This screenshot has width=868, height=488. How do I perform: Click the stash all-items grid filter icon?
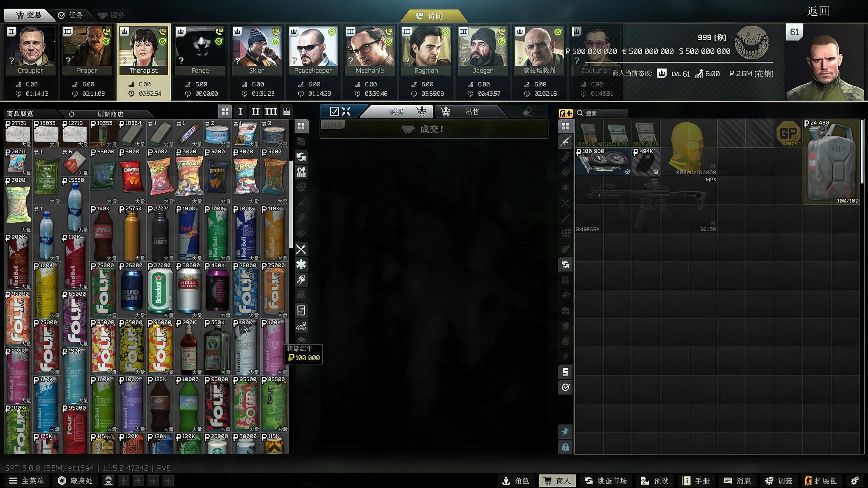[565, 126]
